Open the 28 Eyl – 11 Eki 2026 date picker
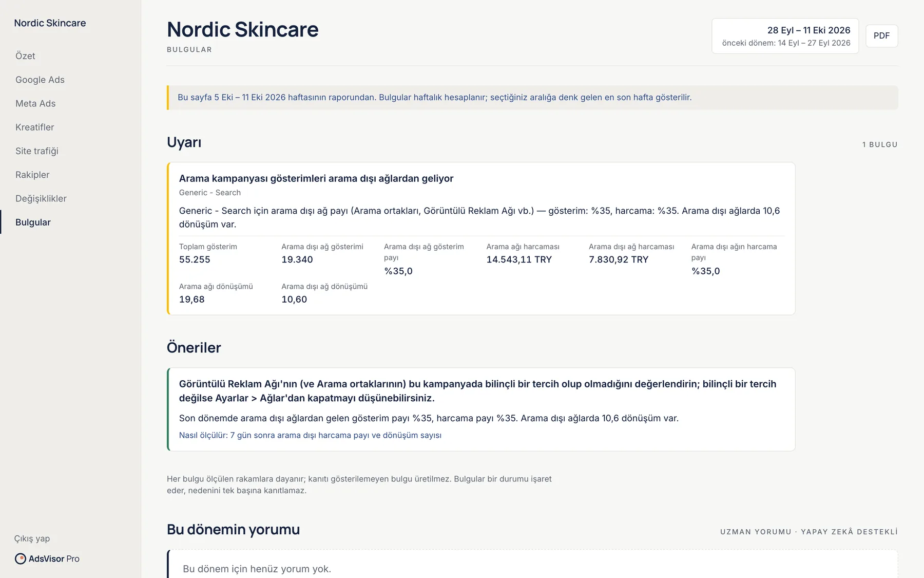 [x=785, y=36]
